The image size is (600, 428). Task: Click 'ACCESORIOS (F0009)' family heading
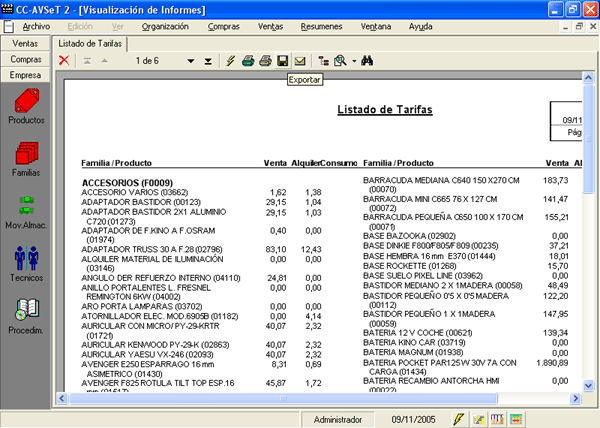(127, 183)
